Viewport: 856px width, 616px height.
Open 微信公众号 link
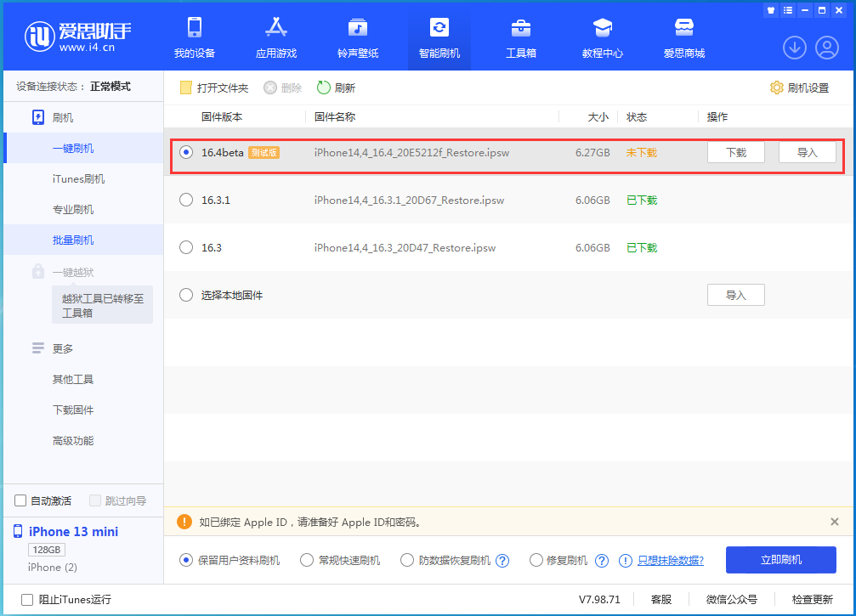point(732,599)
